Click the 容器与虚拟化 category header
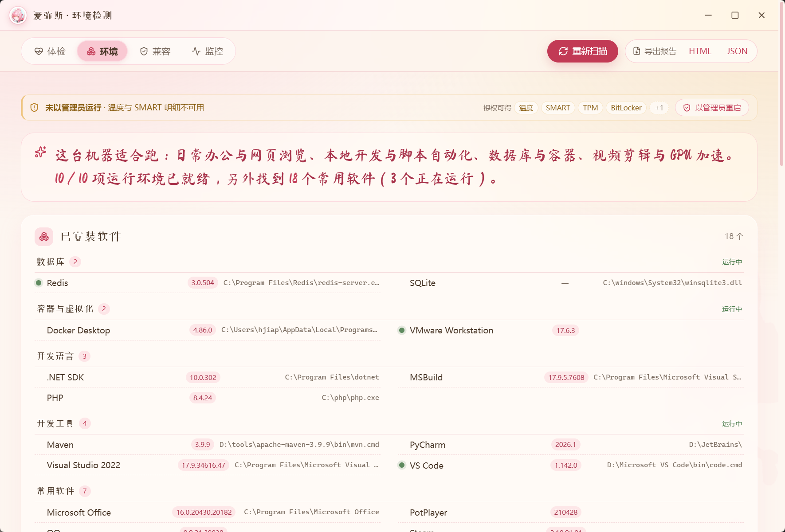The width and height of the screenshot is (785, 532). tap(65, 309)
